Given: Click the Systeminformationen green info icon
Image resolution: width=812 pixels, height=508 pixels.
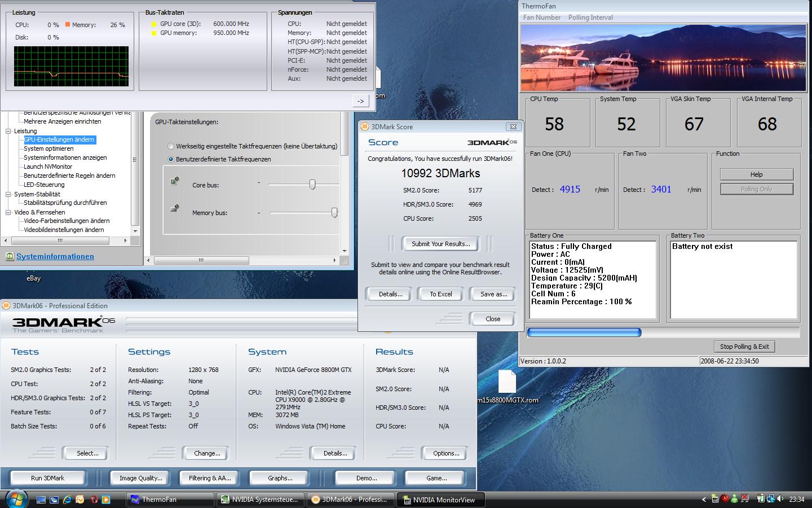Looking at the screenshot, I should coord(10,256).
